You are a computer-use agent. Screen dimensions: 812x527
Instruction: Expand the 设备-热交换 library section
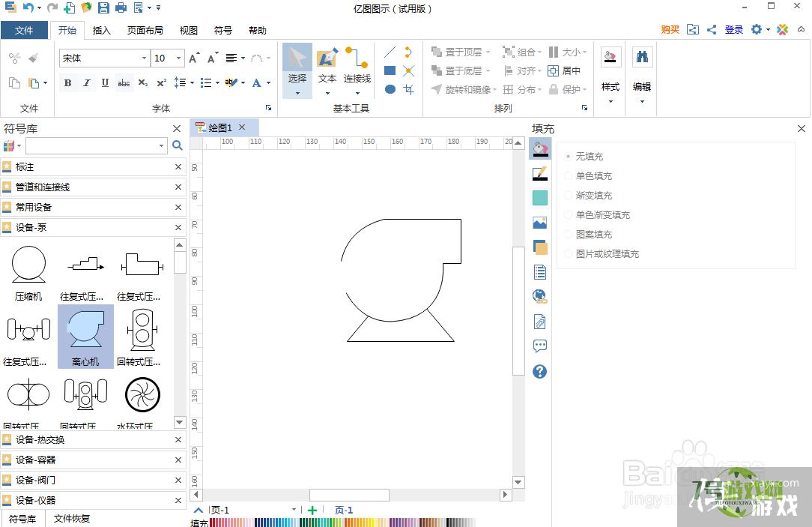click(x=93, y=439)
